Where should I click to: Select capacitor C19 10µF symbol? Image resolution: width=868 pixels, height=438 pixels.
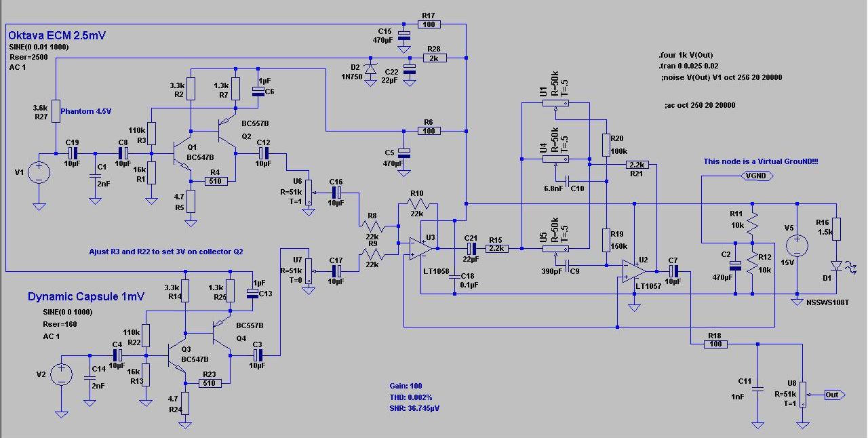point(73,154)
